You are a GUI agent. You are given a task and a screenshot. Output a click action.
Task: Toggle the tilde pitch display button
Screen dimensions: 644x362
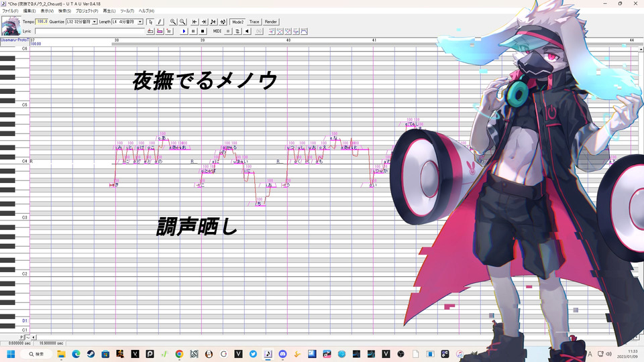pyautogui.click(x=28, y=337)
